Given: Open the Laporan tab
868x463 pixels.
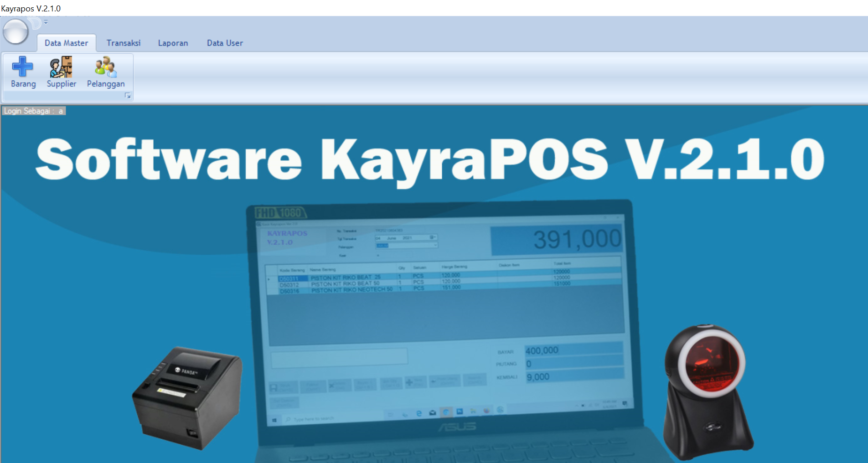Looking at the screenshot, I should (x=173, y=43).
